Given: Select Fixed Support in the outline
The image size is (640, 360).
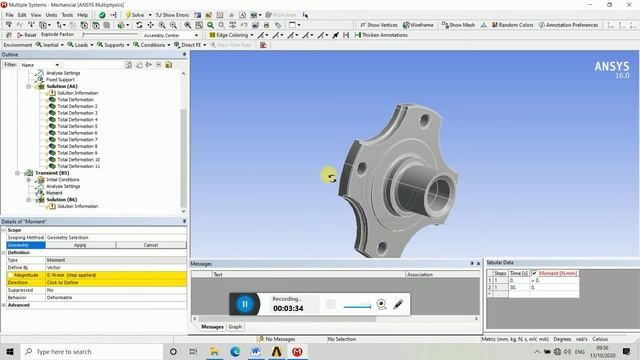Looking at the screenshot, I should point(60,80).
